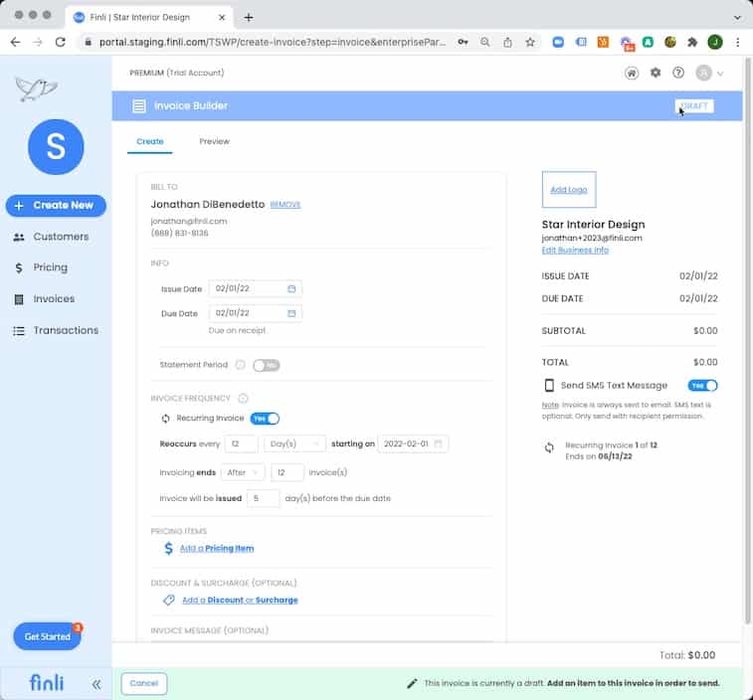
Task: Switch to the Create tab
Action: pos(150,141)
